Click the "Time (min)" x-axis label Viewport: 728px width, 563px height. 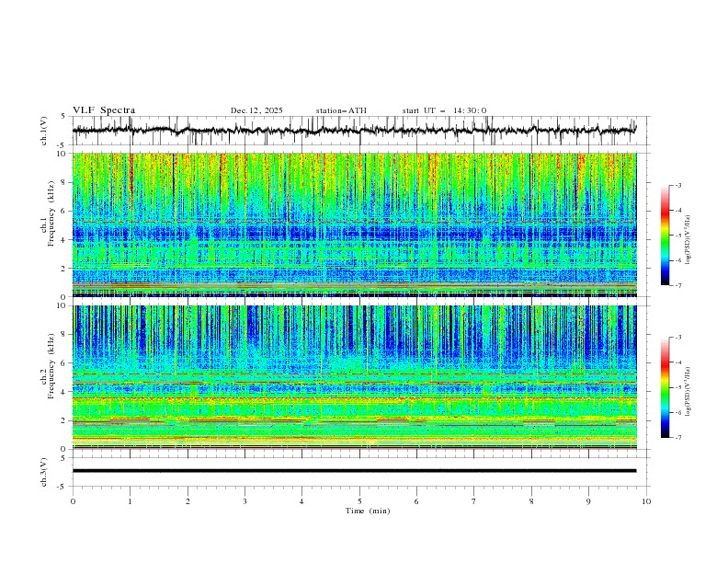tap(368, 511)
